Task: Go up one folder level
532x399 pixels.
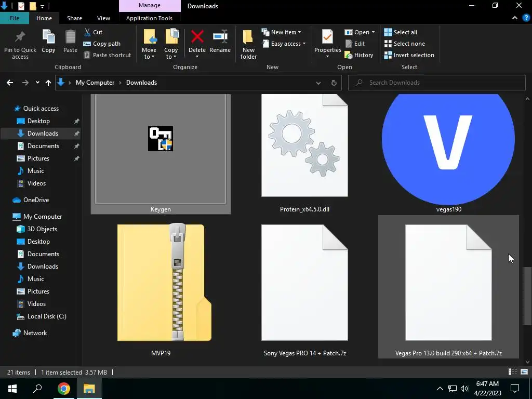Action: (x=48, y=83)
